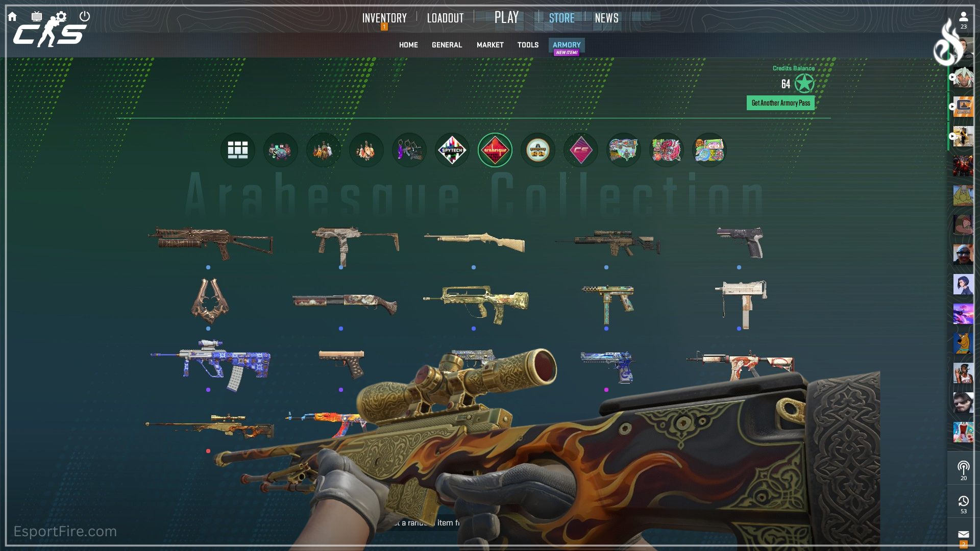Select the Dual Berettas skin thumbnail
980x551 pixels.
(x=210, y=301)
